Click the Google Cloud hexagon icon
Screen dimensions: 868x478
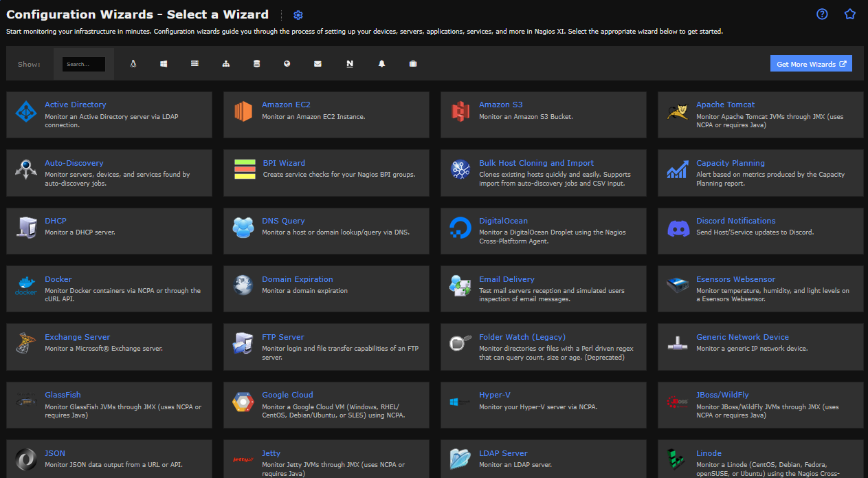243,402
